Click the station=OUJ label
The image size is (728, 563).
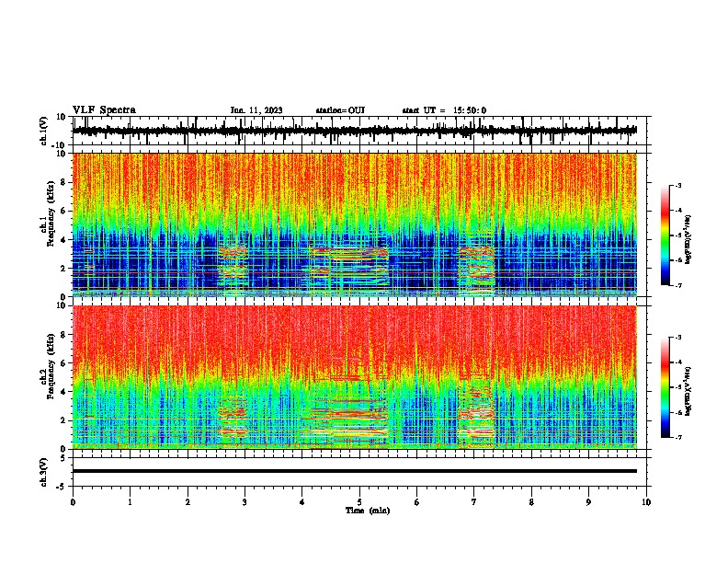coord(340,110)
